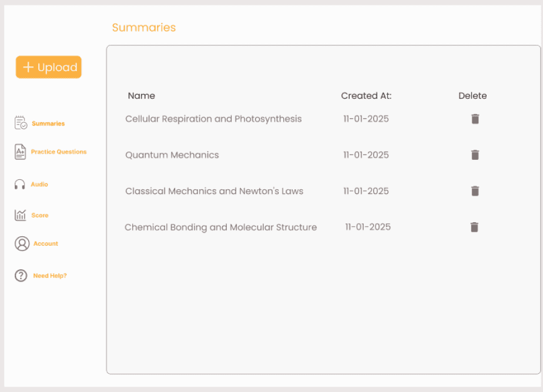The image size is (543, 392).
Task: Click the Account profile icon
Action: (22, 244)
